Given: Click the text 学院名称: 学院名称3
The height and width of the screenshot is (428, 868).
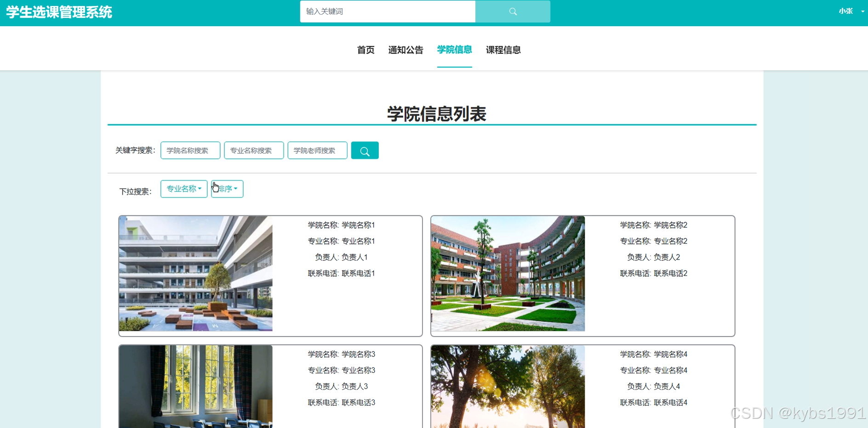Looking at the screenshot, I should [x=342, y=354].
